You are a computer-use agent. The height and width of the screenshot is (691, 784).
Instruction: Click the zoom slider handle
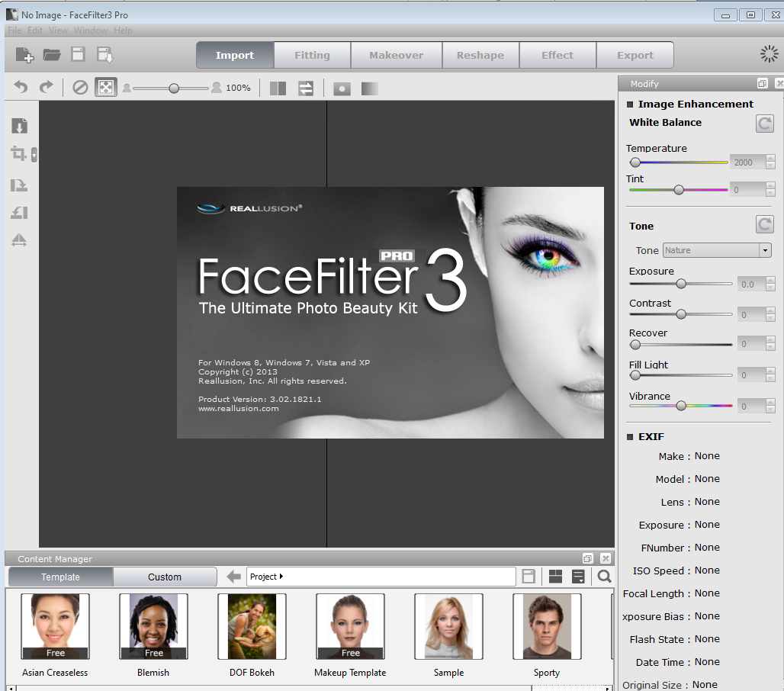pos(173,88)
